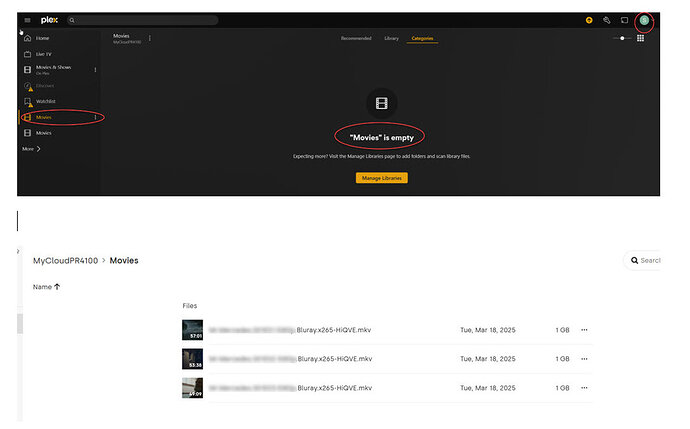Screen dimensions: 690x429
Task: Open more options for the bottom file row
Action: (x=584, y=388)
